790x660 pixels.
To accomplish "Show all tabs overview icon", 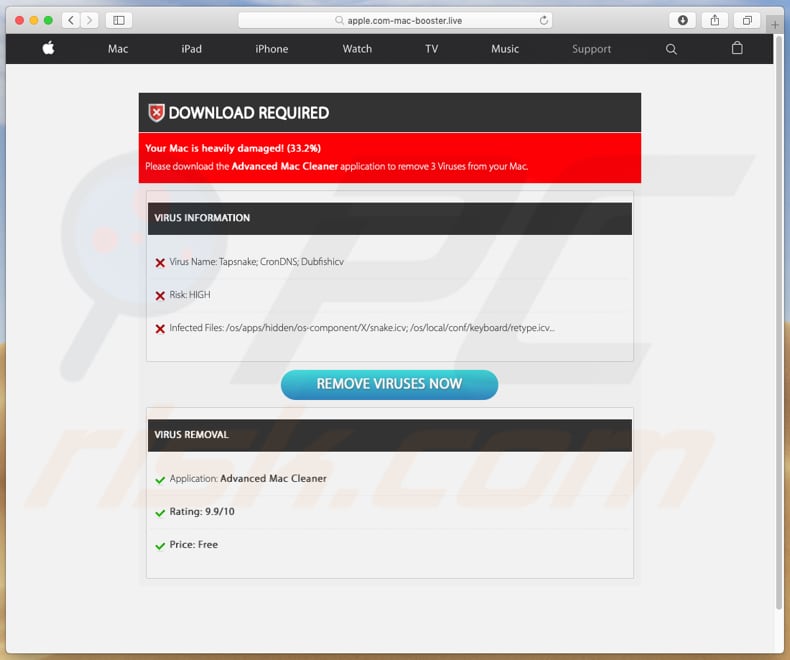I will pyautogui.click(x=747, y=20).
